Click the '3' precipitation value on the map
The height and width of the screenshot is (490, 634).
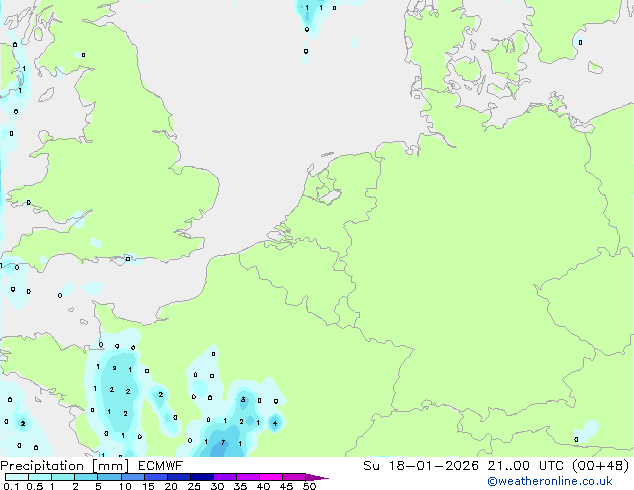pyautogui.click(x=243, y=399)
